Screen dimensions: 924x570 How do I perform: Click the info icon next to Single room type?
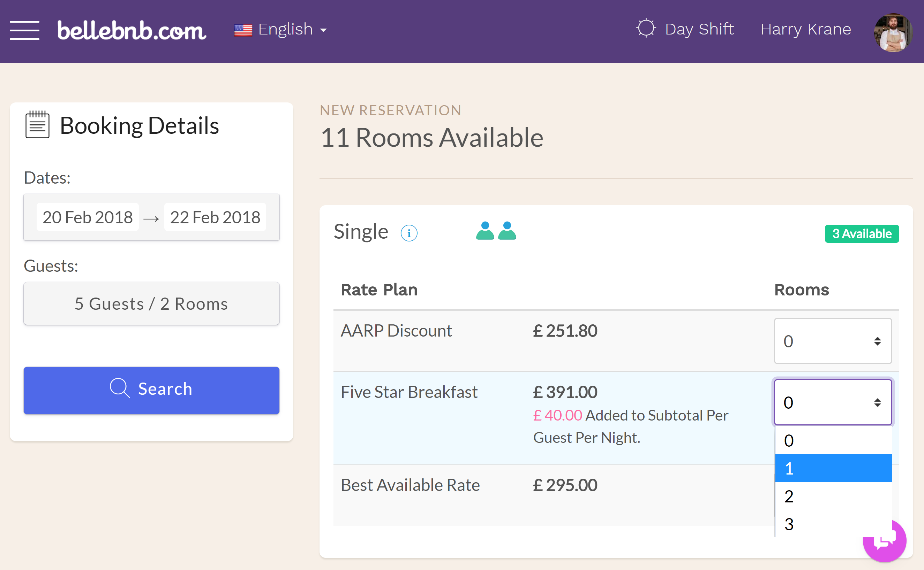[410, 233]
